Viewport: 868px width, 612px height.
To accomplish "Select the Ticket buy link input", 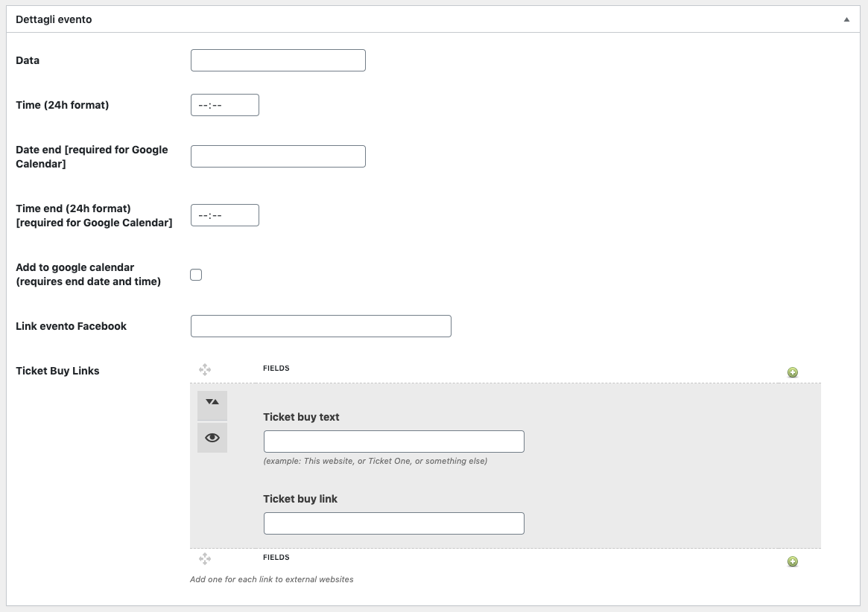I will (x=393, y=523).
